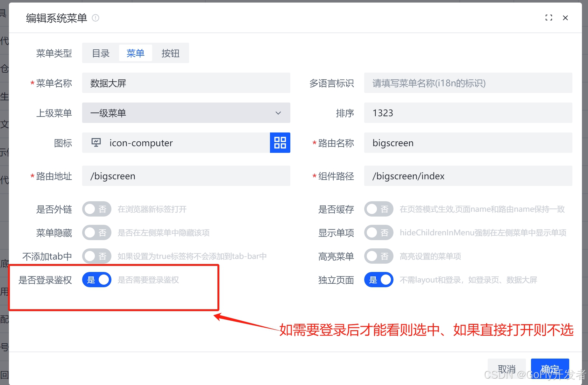Open the icon picker grid button
This screenshot has width=588, height=385.
[280, 143]
